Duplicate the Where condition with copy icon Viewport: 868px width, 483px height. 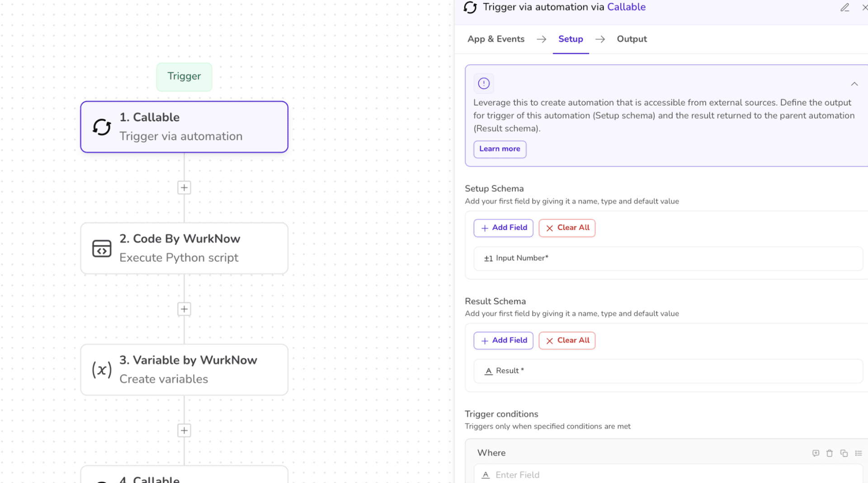click(x=844, y=453)
